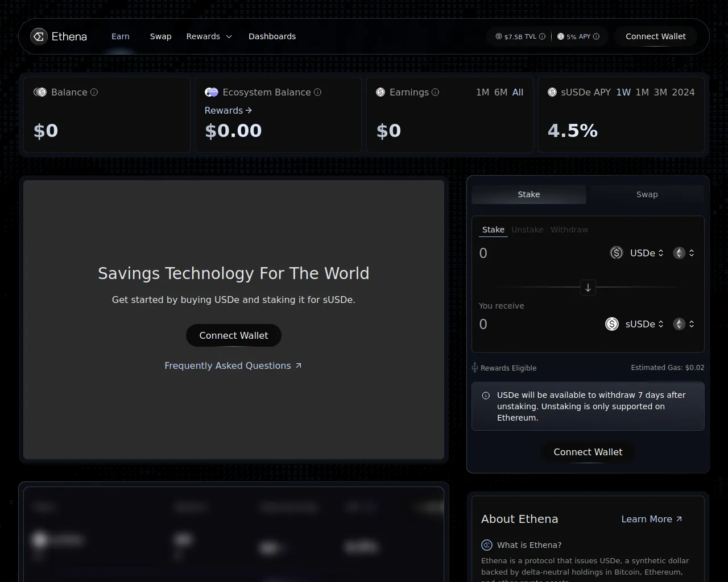This screenshot has width=728, height=582.
Task: Set Earnings range to 6M
Action: (500, 92)
